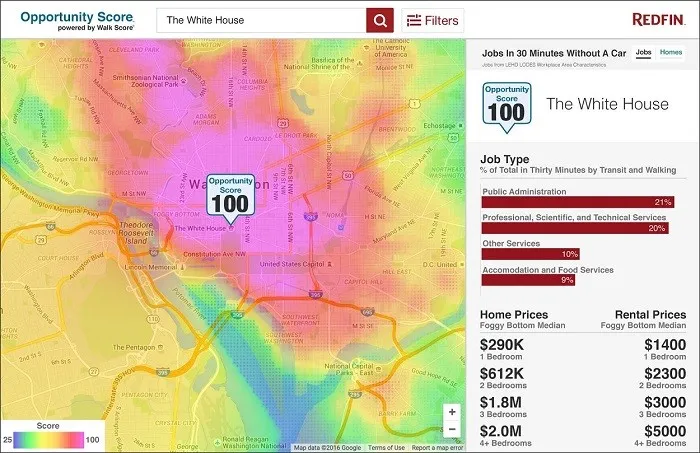Viewport: 700px width, 453px height.
Task: Click The White House sidebar title
Action: [x=608, y=104]
